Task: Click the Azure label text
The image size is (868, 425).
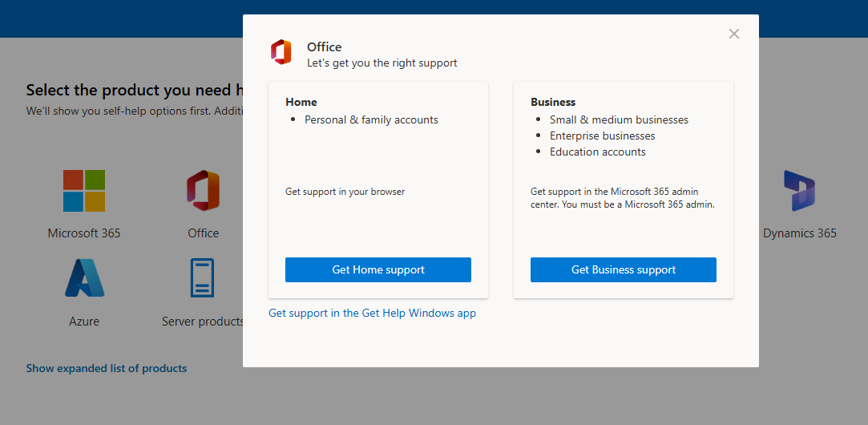Action: point(84,322)
